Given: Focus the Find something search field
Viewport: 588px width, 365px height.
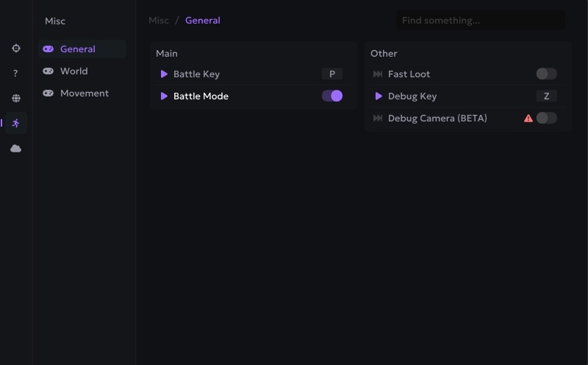Looking at the screenshot, I should coord(481,21).
